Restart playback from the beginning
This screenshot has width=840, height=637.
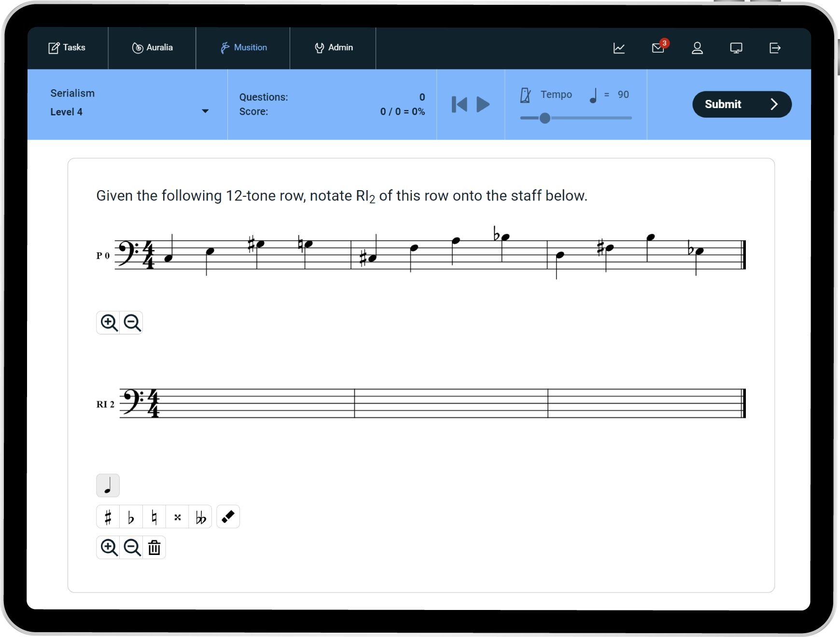coord(459,104)
